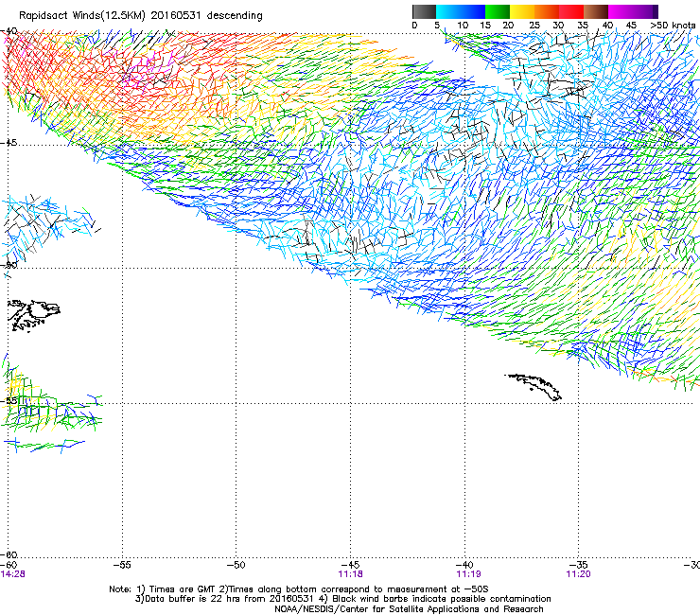
Task: Click the -55 longitude label on bottom axis
Action: (x=122, y=565)
